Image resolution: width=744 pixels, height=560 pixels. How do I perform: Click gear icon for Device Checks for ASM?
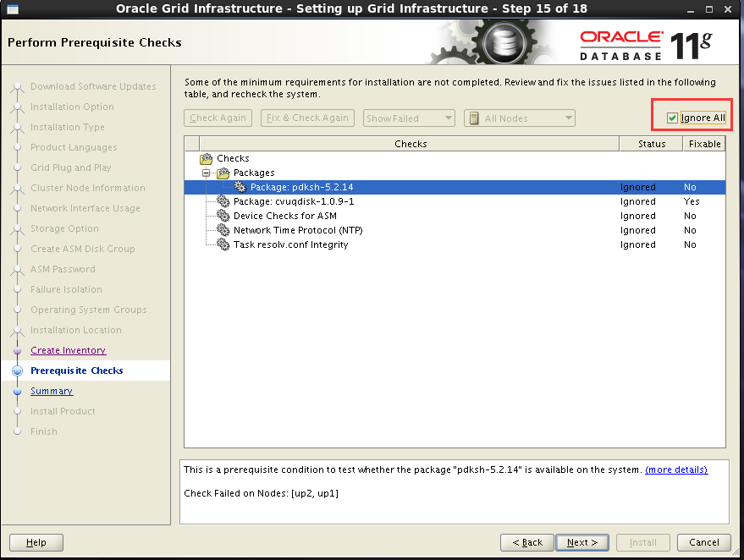point(223,216)
